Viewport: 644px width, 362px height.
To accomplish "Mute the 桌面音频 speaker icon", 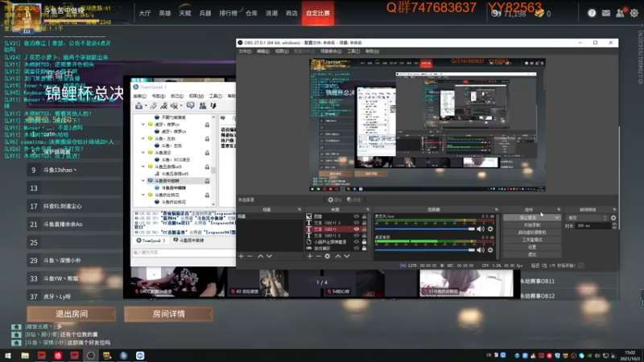I will [x=481, y=250].
